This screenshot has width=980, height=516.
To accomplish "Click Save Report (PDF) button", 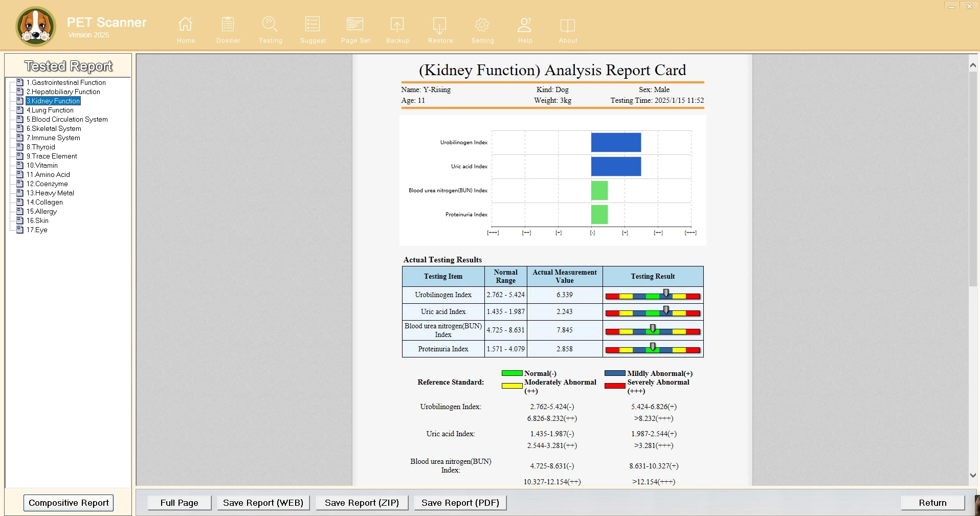I will click(x=460, y=503).
